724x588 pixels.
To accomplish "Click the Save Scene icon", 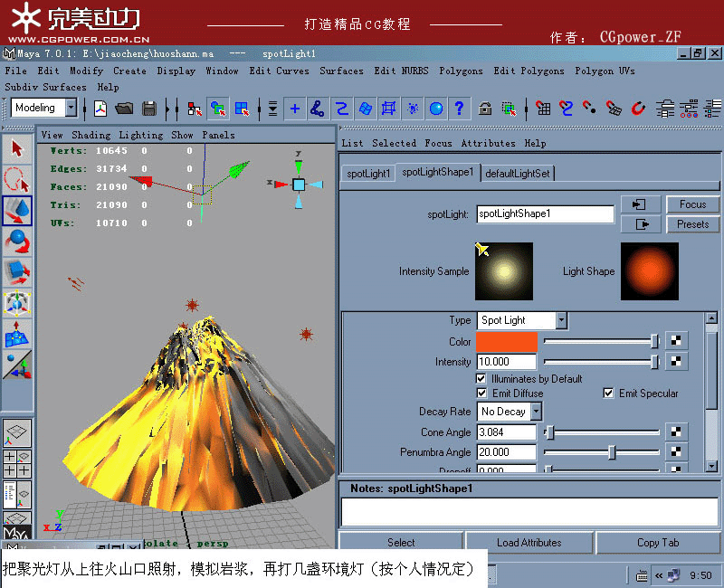I will [149, 109].
